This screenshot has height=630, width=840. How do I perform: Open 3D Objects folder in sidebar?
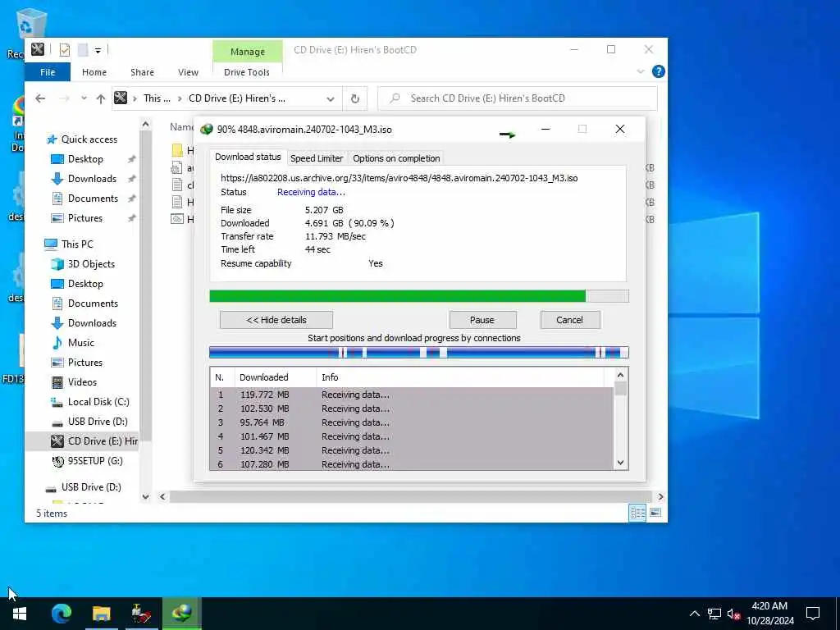coord(91,264)
